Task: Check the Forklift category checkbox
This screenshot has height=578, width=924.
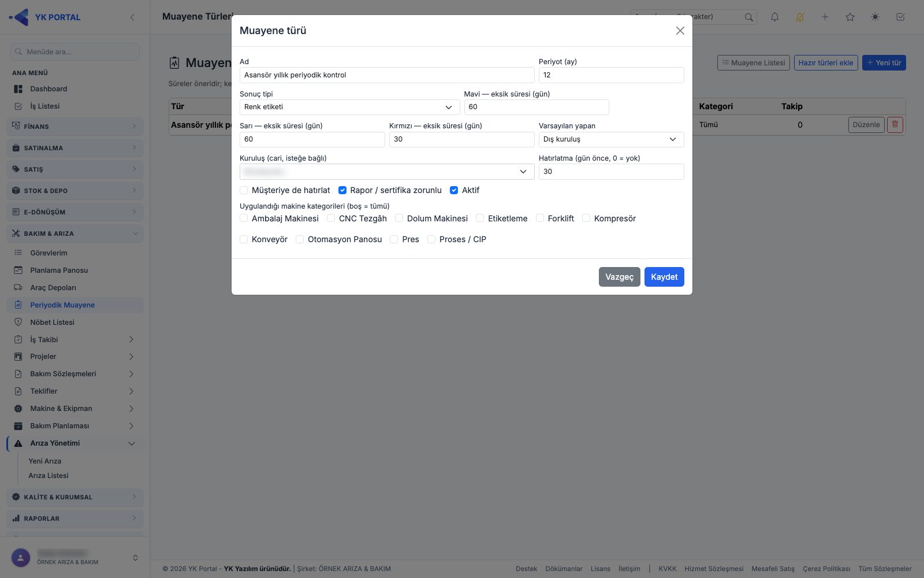Action: [540, 218]
